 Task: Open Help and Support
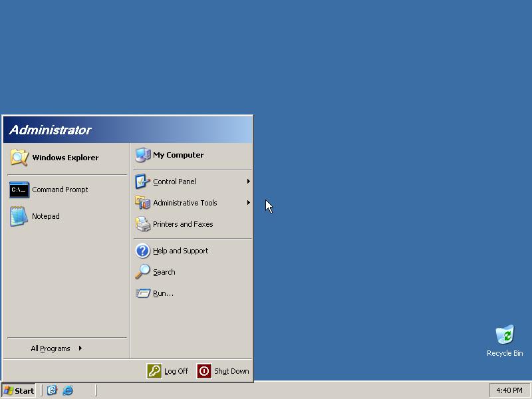[x=180, y=251]
